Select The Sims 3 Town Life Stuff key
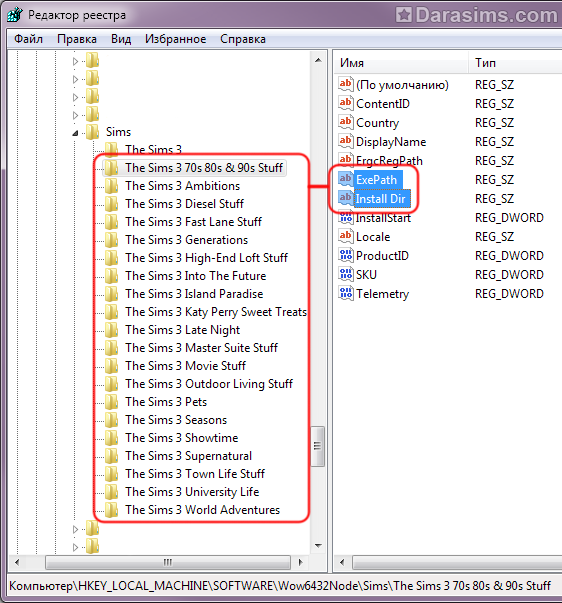This screenshot has width=562, height=603. click(x=195, y=474)
